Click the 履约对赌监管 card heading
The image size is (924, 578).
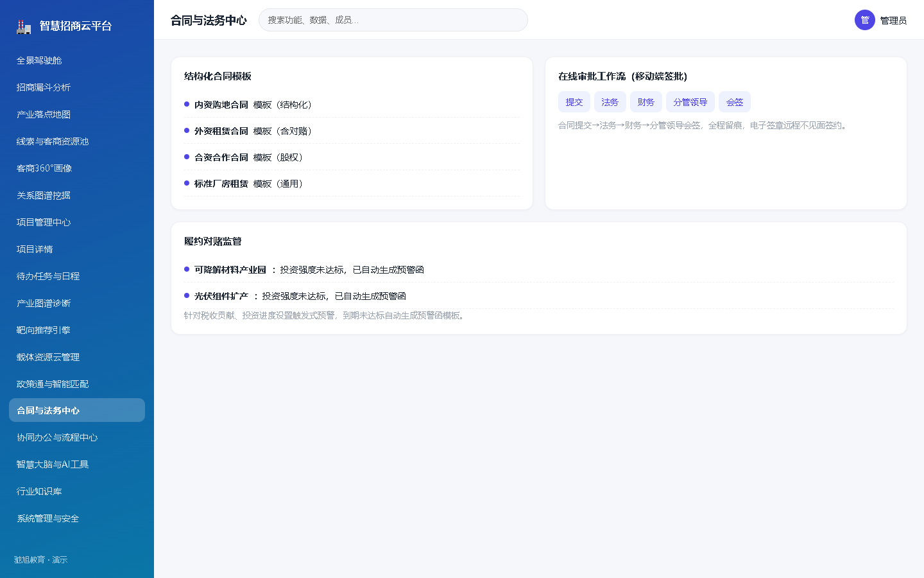(213, 241)
